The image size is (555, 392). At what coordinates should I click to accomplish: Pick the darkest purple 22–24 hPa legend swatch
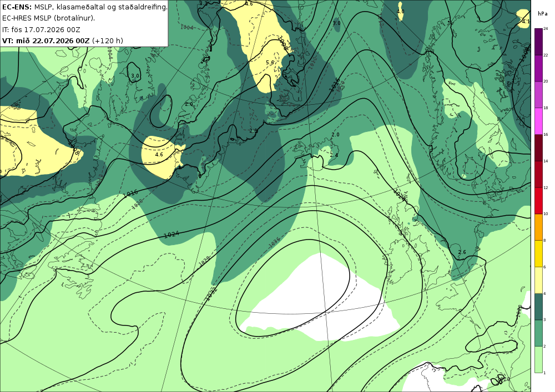click(538, 42)
